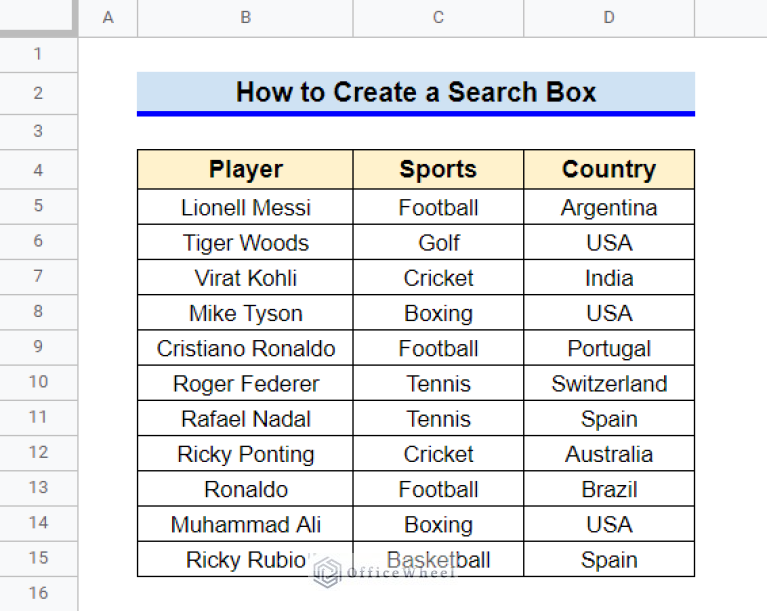Click the select-all corner box

tap(38, 18)
